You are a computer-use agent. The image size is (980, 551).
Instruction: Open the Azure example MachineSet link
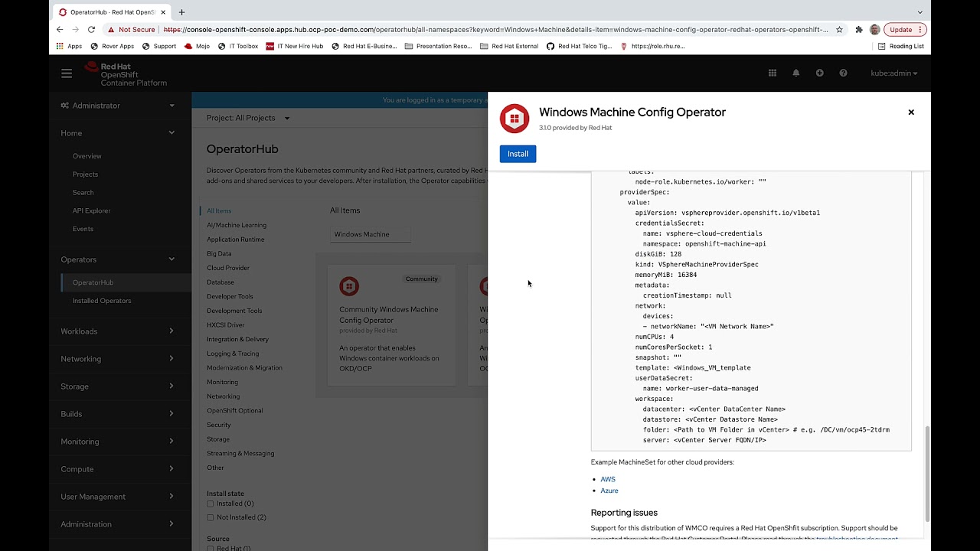(x=609, y=491)
